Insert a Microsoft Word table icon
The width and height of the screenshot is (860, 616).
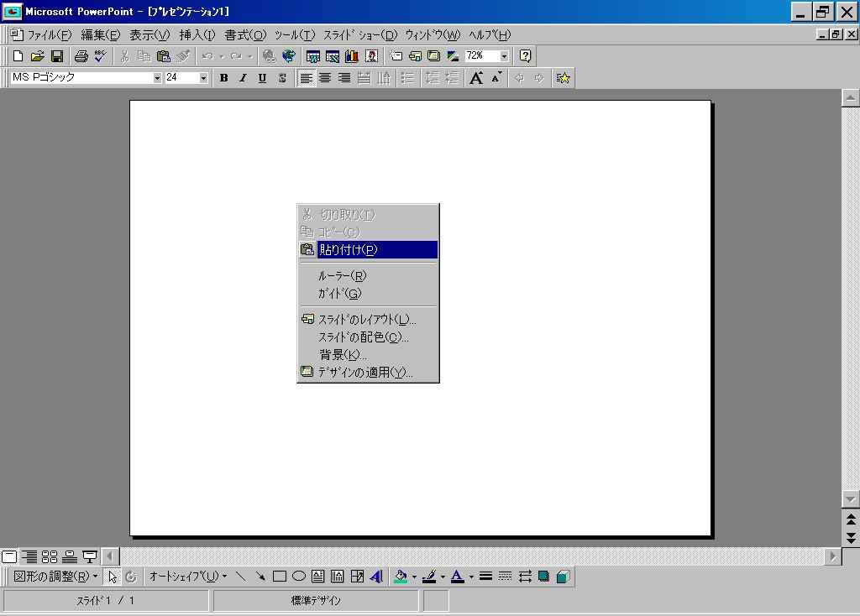point(312,56)
